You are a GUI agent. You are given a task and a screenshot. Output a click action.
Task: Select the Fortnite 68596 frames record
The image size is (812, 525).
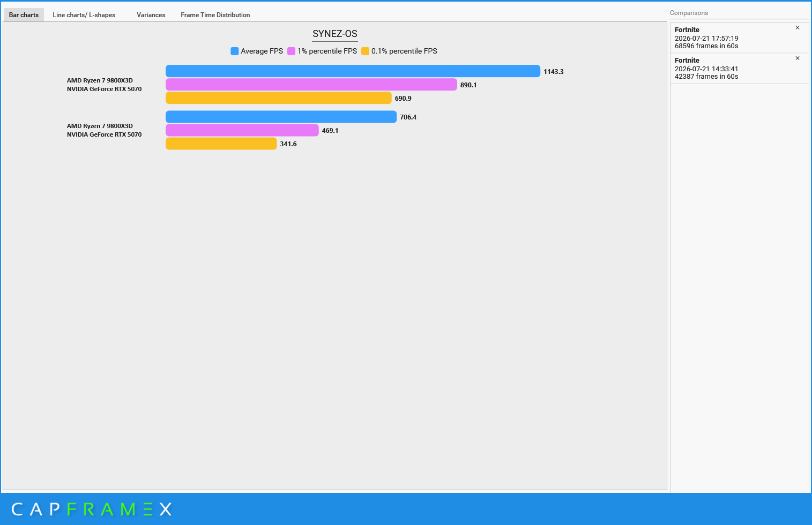point(739,37)
